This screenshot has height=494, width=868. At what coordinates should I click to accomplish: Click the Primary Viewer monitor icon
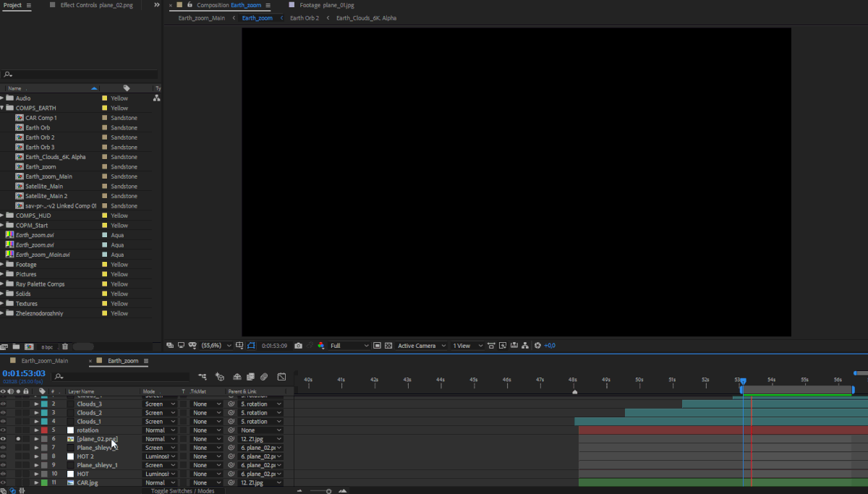coord(182,346)
